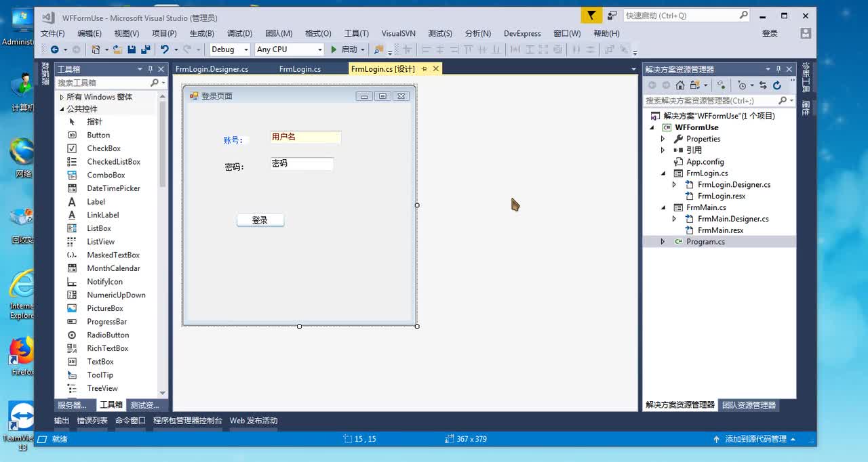The width and height of the screenshot is (868, 462).
Task: Pin the Solution Explorer panel with pushpin
Action: tap(778, 69)
